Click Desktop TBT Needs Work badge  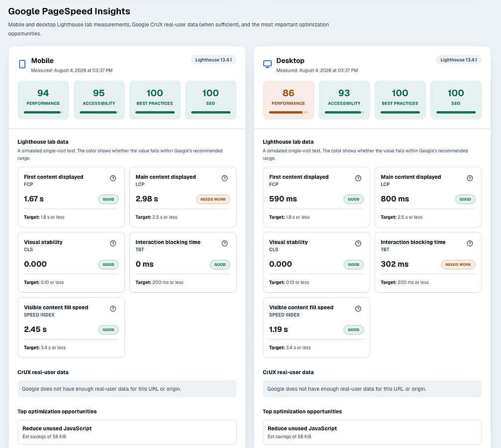point(458,264)
